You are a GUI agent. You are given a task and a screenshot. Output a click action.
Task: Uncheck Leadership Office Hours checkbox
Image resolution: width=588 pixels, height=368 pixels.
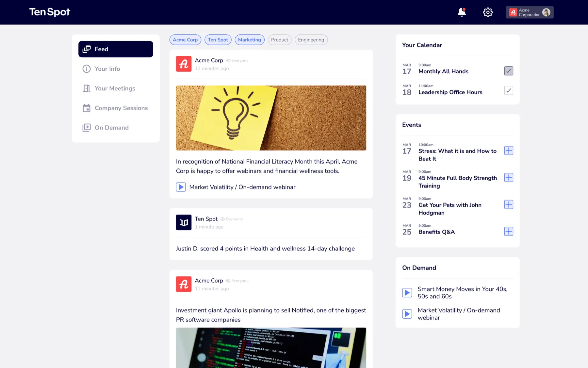[509, 90]
